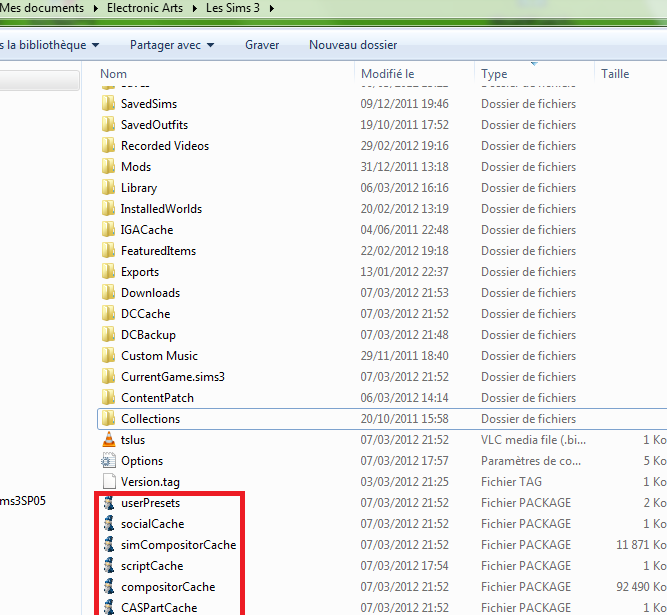Click the Version.tag blank file icon

tap(109, 481)
